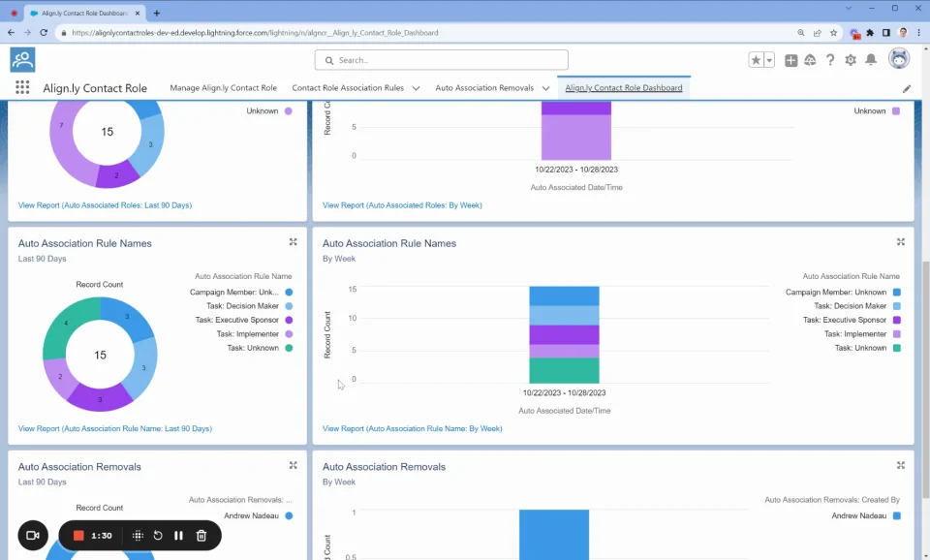Stop the recording with the red square
Screen dimensions: 930x560
pyautogui.click(x=78, y=536)
